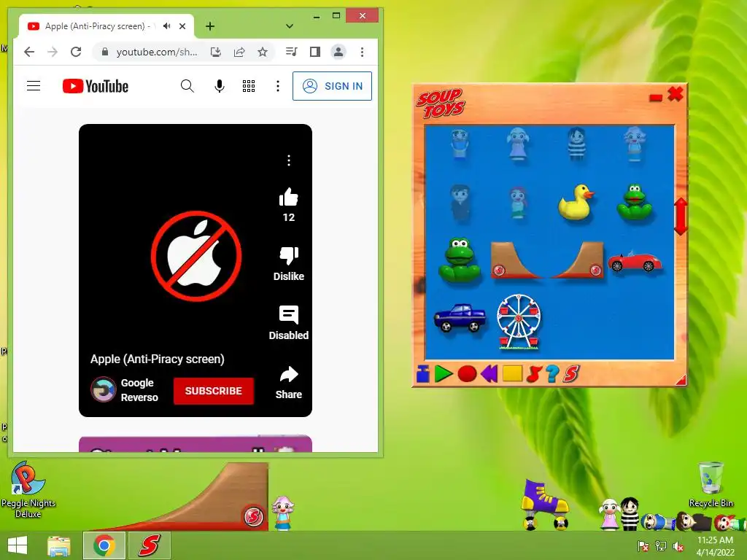
Task: Dislike the Short
Action: (x=289, y=256)
